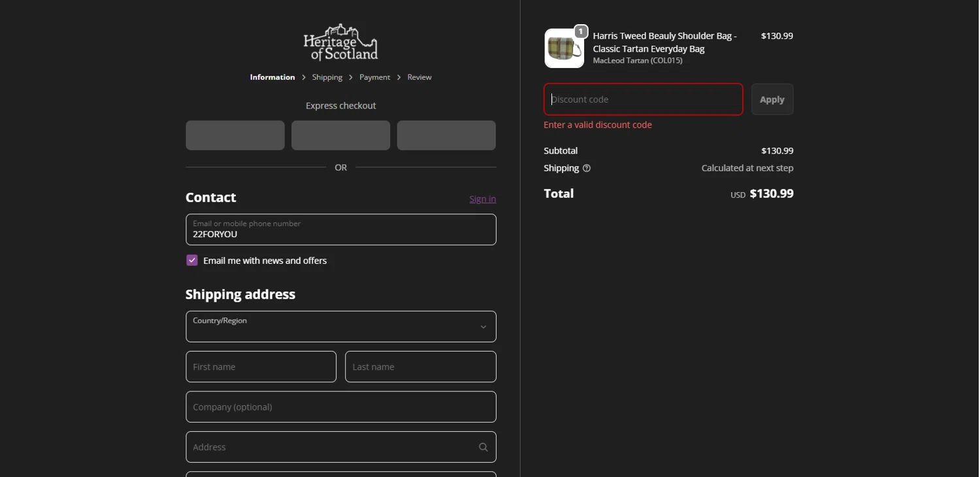Click the Harris Tweed Beauly Shoulder Bag title

coord(665,42)
